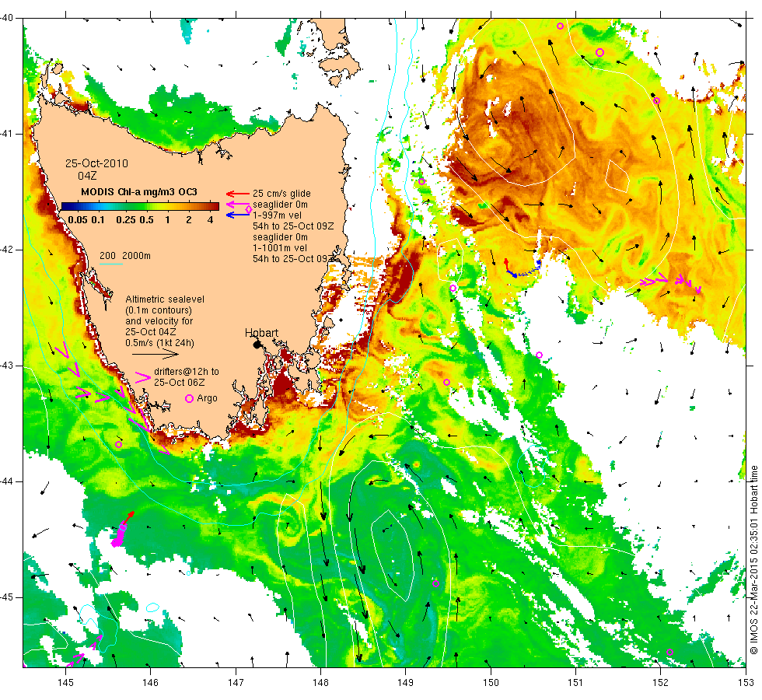Click the longitude axis label 151
Viewport: 762px width, 700px height.
coord(575,683)
